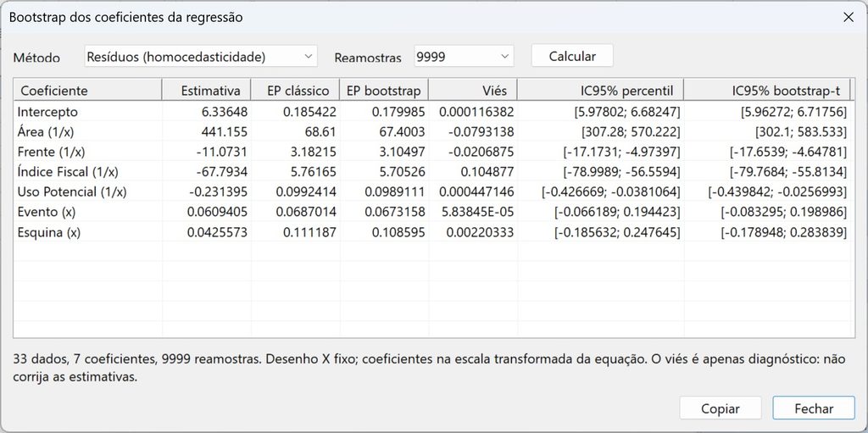Click the EP clássico column header
868x433 pixels.
[296, 91]
